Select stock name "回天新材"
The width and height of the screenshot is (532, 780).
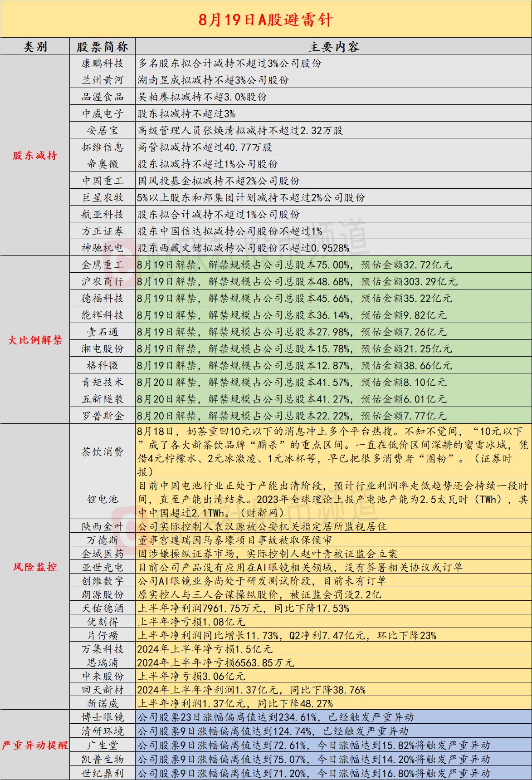[x=102, y=690]
